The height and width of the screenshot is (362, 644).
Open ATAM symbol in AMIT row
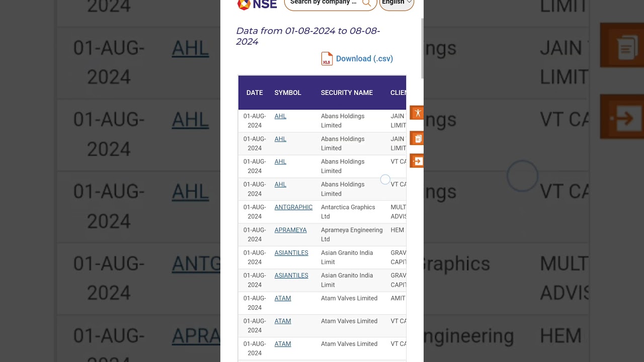pos(283,298)
